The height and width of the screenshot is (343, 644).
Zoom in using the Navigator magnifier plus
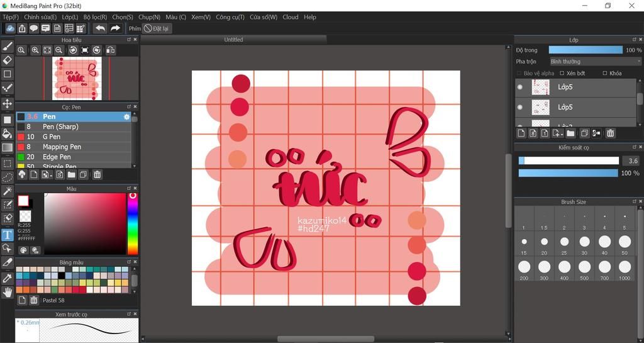tap(35, 50)
